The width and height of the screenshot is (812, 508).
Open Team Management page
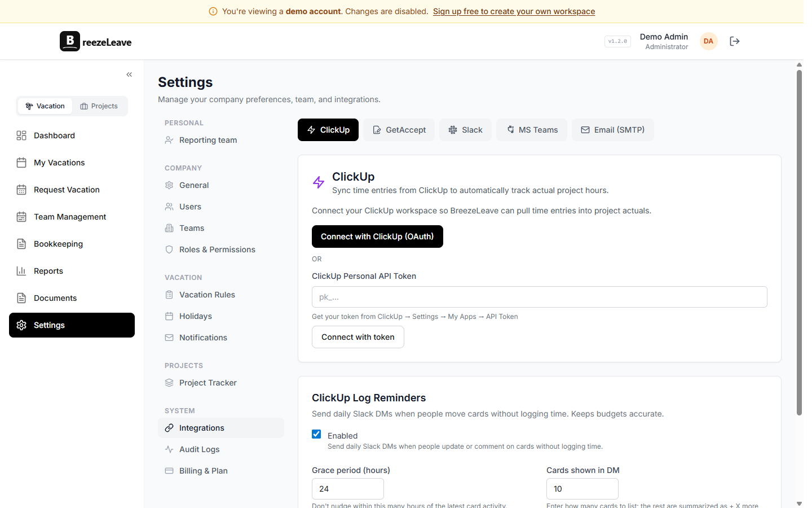pos(72,217)
